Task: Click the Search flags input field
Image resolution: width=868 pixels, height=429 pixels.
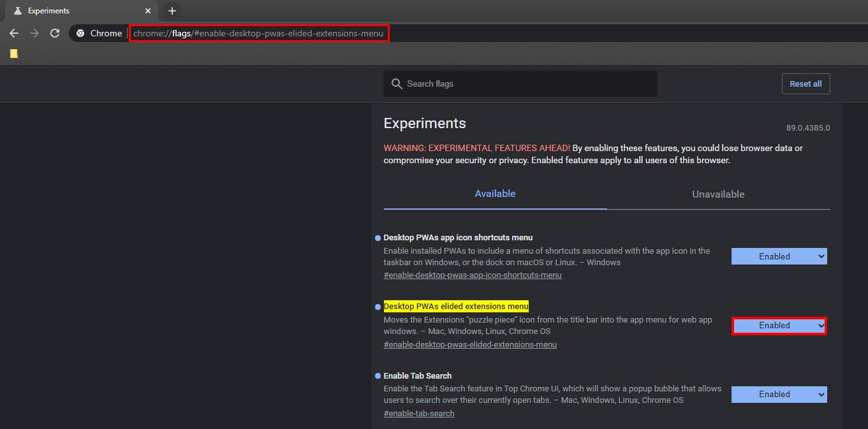Action: 520,84
